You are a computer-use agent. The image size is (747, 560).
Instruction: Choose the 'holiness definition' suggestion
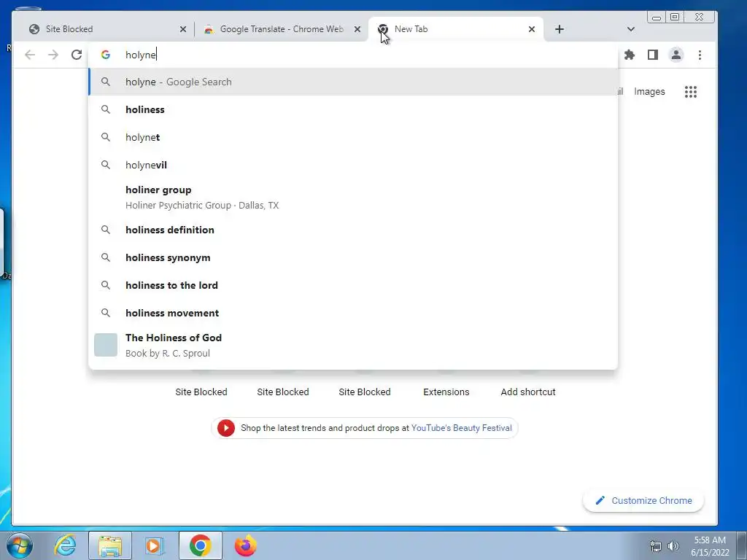pos(353,230)
